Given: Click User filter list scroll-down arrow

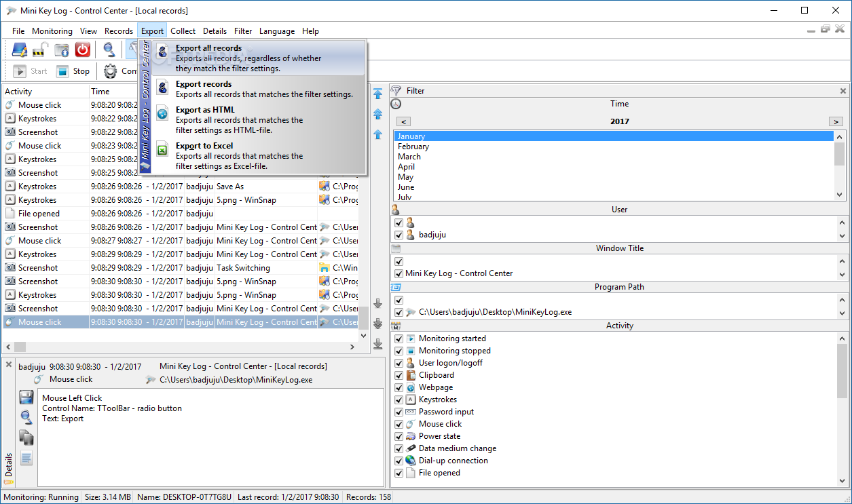Looking at the screenshot, I should click(x=842, y=236).
